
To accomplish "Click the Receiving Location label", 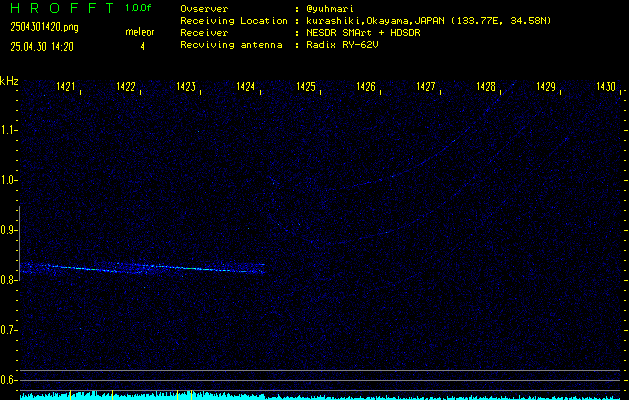I will click(234, 21).
